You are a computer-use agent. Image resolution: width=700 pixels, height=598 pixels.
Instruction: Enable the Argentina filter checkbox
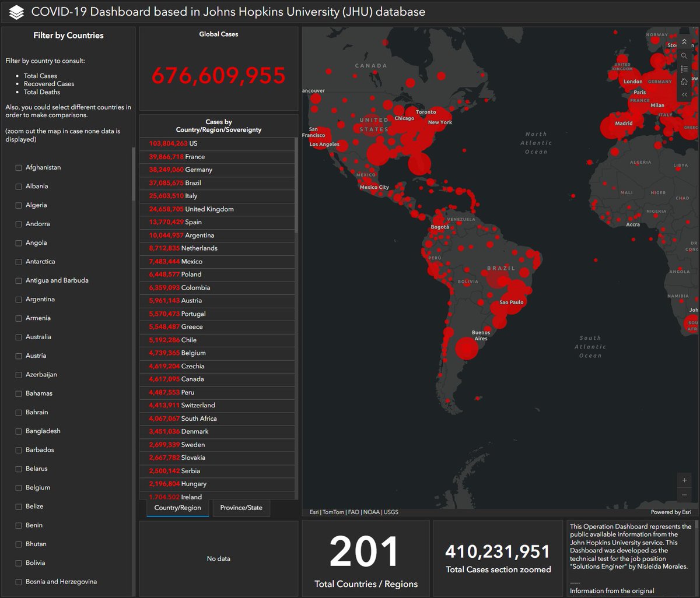(19, 300)
